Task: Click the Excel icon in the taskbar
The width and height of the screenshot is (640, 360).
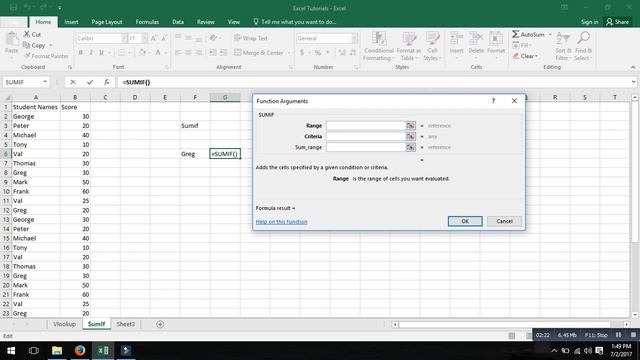Action: click(103, 351)
